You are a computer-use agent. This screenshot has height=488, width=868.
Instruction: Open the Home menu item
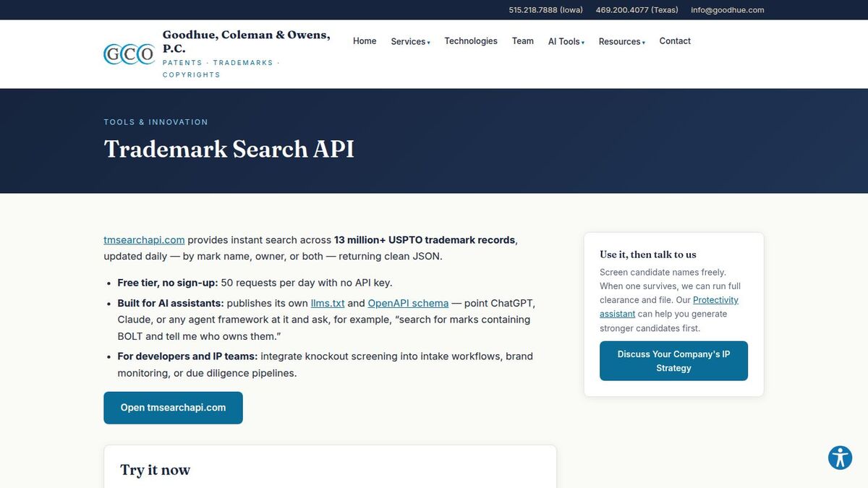[x=365, y=41]
